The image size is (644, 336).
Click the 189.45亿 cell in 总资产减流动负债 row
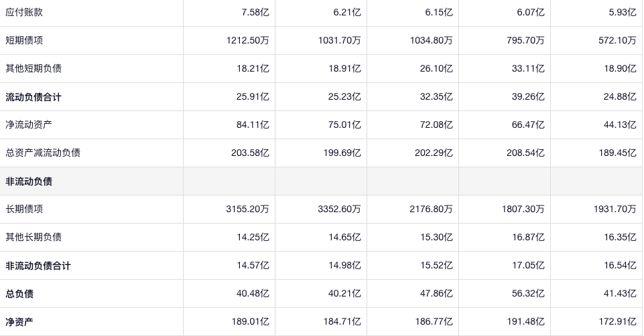[x=617, y=153]
